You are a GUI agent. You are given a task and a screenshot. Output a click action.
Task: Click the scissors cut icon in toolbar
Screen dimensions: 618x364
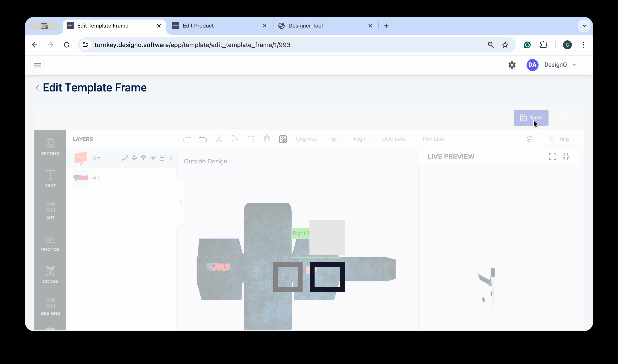coord(219,139)
